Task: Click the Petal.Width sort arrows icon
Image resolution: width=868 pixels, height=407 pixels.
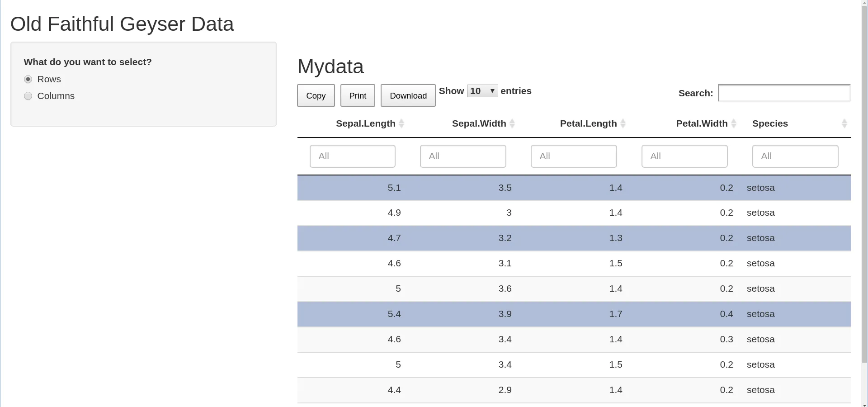Action: click(x=733, y=123)
